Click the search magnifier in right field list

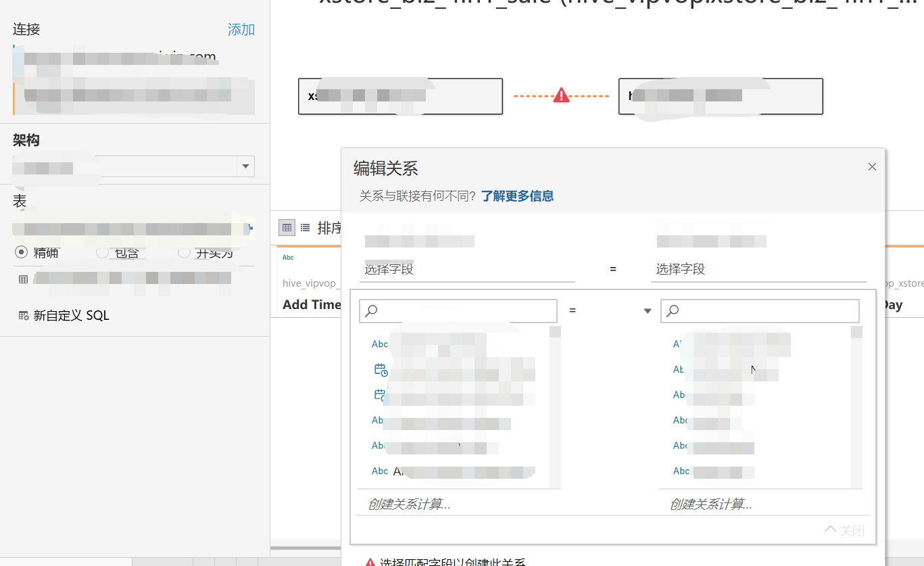coord(672,310)
